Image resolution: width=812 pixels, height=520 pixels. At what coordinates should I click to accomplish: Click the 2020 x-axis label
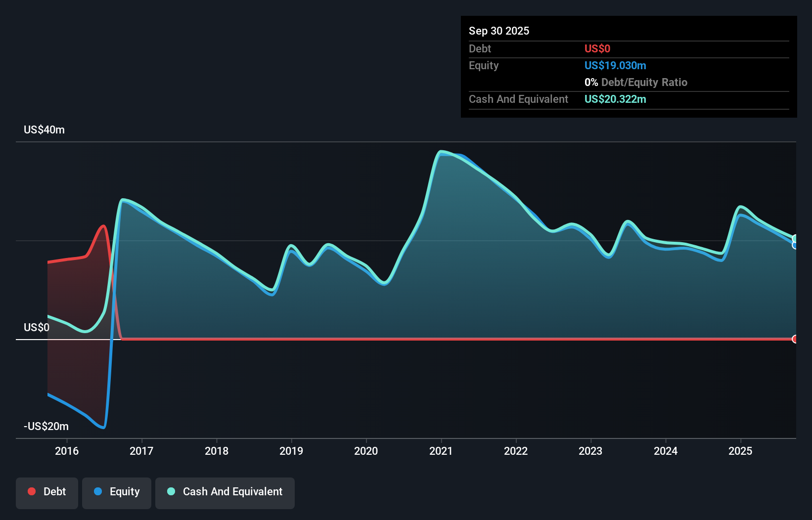(366, 451)
